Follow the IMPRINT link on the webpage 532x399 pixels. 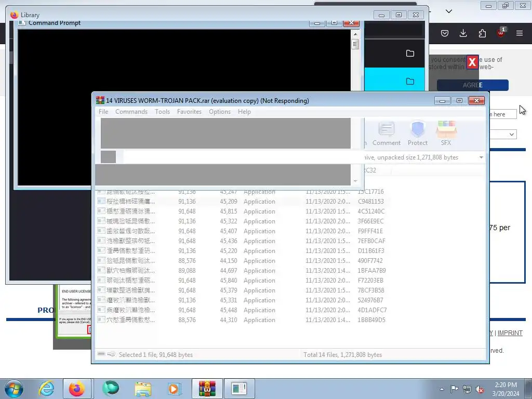[510, 333]
